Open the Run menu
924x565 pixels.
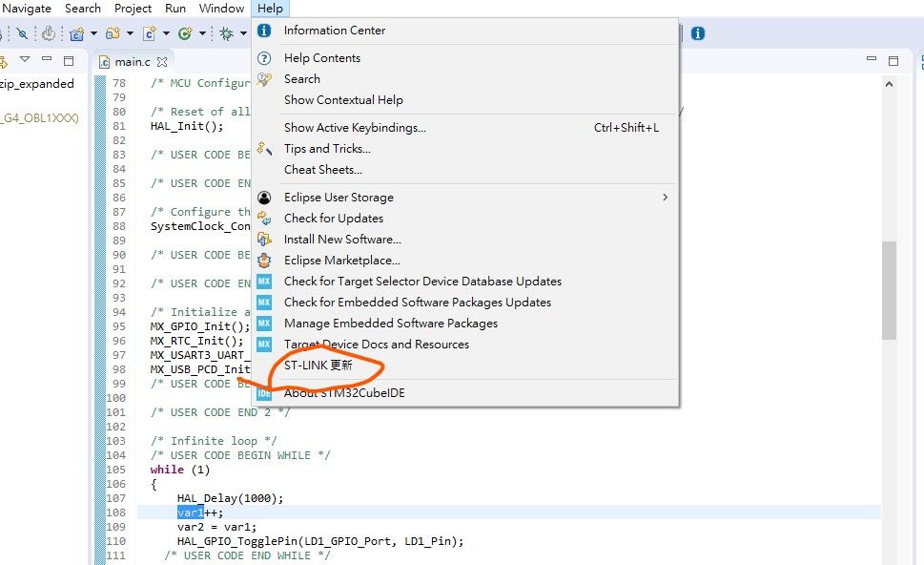click(175, 9)
